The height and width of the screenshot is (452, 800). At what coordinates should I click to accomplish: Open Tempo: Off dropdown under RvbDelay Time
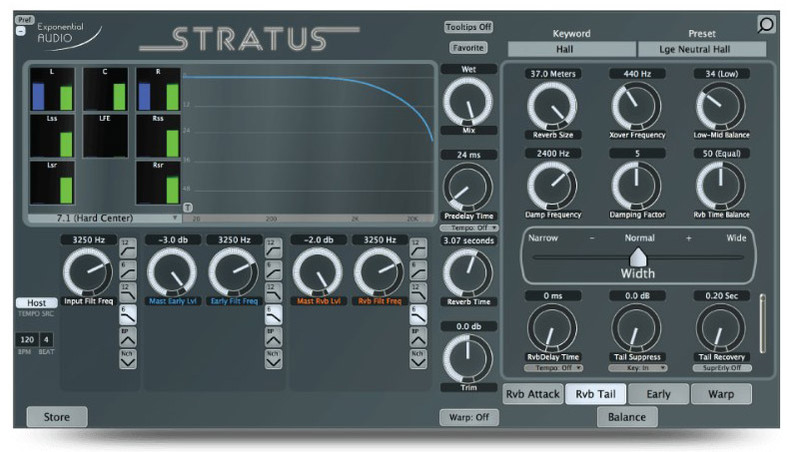[x=554, y=368]
